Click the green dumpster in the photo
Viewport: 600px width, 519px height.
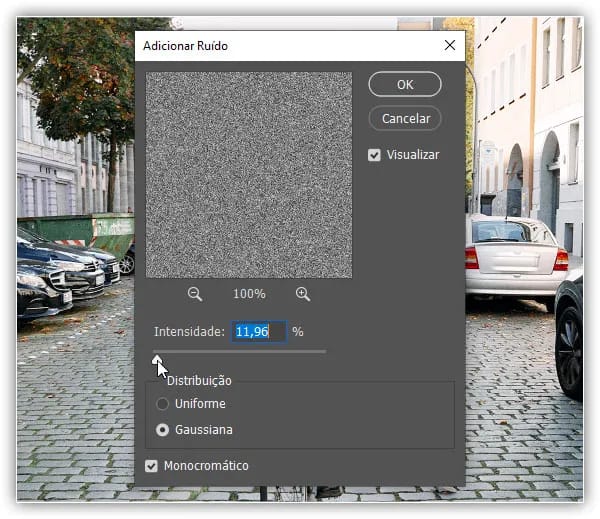pos(100,232)
